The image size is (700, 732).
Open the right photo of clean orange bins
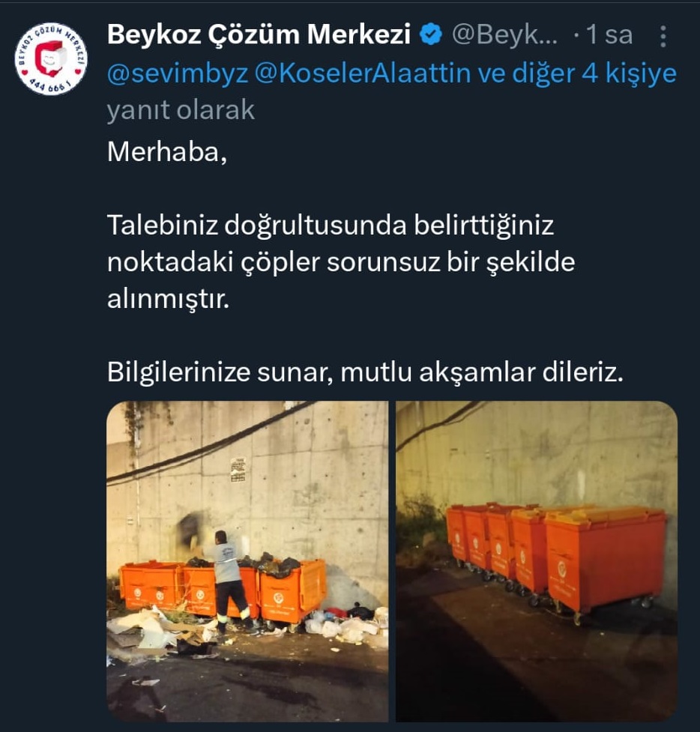click(x=537, y=560)
